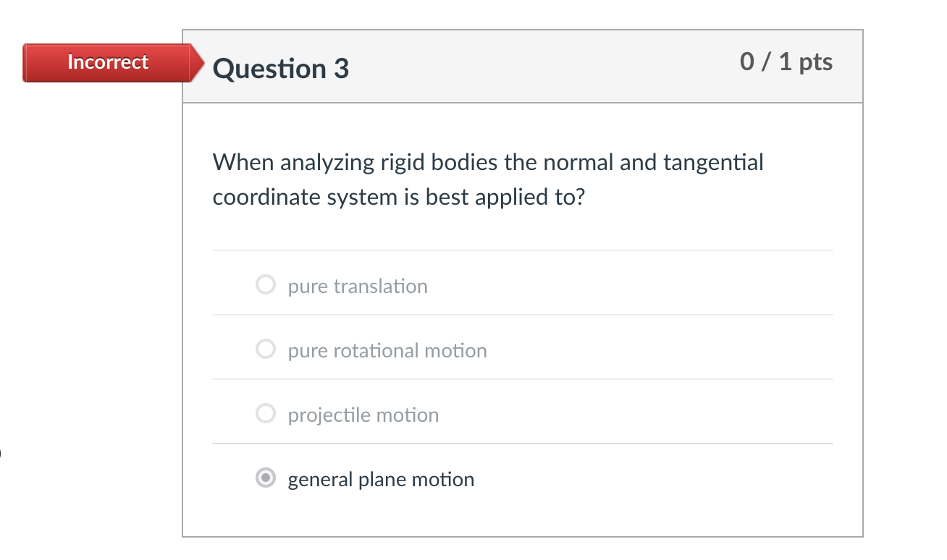Click inside the second answer row
This screenshot has height=560, width=947.
click(523, 349)
